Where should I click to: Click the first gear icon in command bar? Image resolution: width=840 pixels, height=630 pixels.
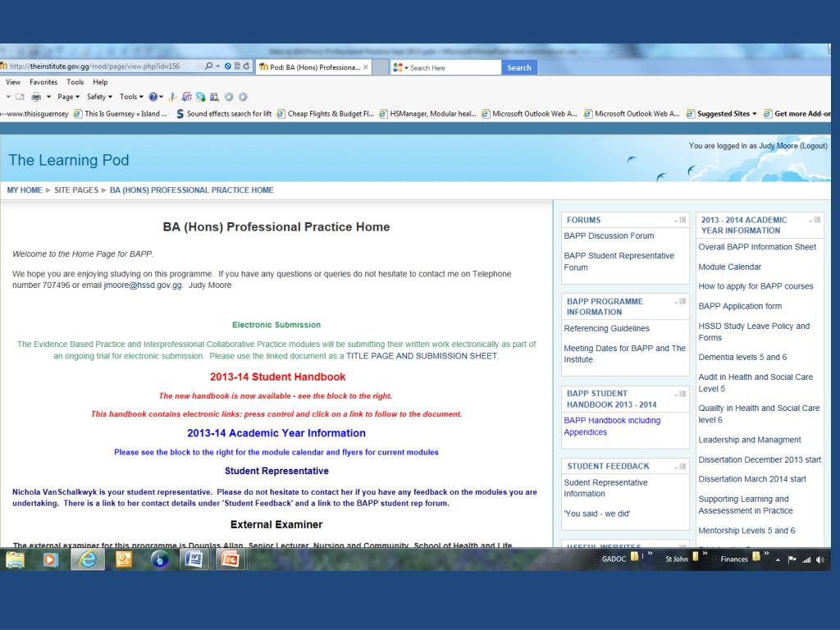click(229, 97)
